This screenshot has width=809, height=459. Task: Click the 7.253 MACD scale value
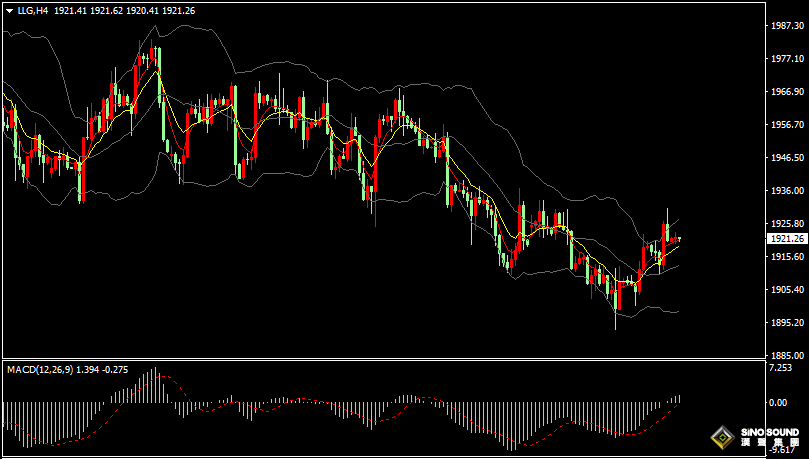781,368
